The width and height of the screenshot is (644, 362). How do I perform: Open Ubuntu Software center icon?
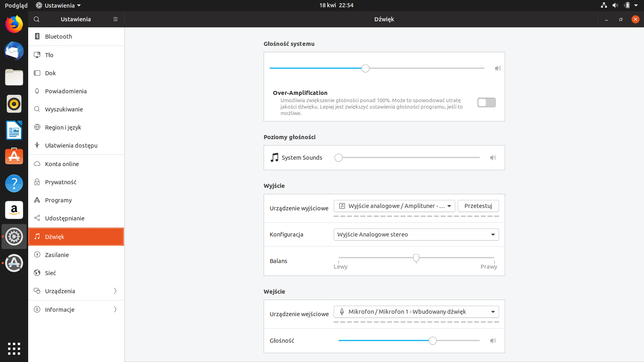(x=14, y=156)
